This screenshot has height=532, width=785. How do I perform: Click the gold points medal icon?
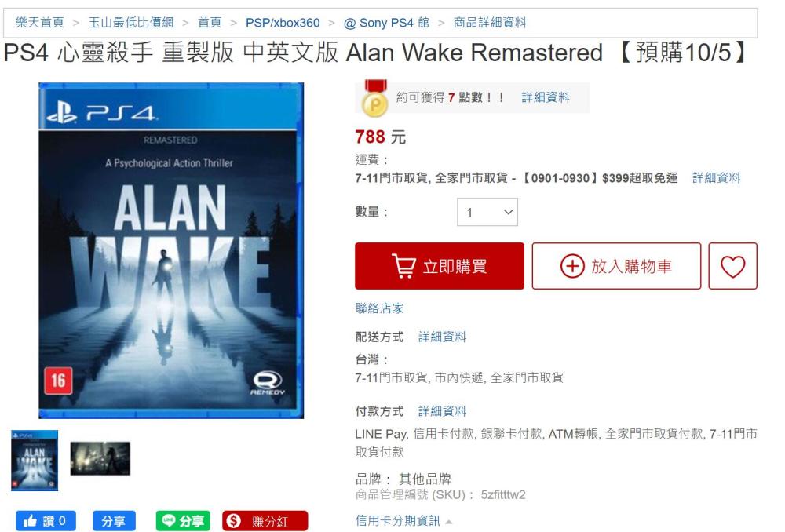click(374, 99)
